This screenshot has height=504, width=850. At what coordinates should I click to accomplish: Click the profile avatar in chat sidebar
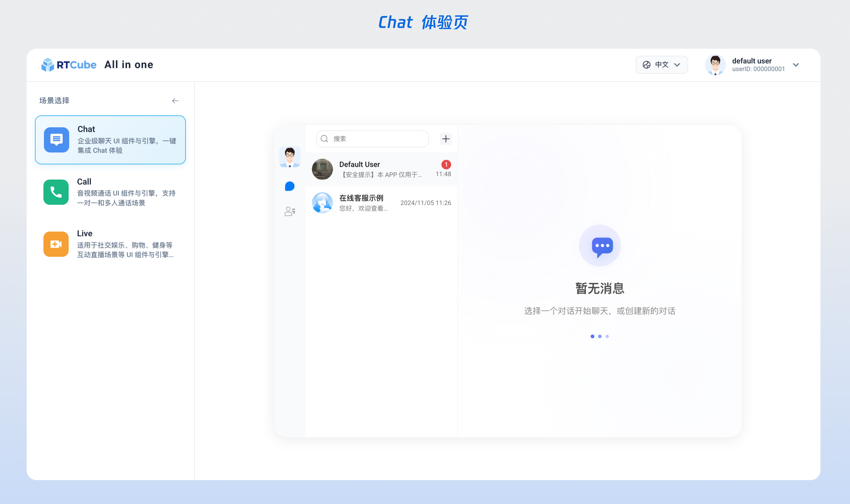pyautogui.click(x=290, y=157)
